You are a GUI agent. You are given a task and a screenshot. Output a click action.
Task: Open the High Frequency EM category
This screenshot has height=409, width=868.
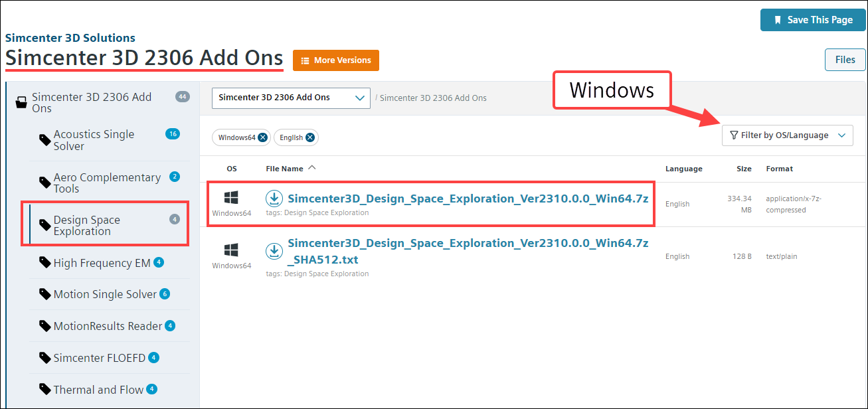pos(102,263)
